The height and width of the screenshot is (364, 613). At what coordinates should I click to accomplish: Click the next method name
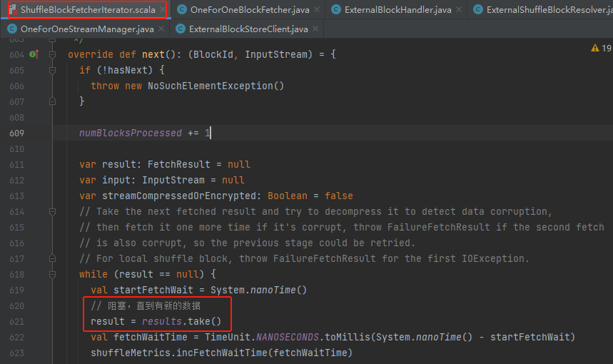[153, 54]
